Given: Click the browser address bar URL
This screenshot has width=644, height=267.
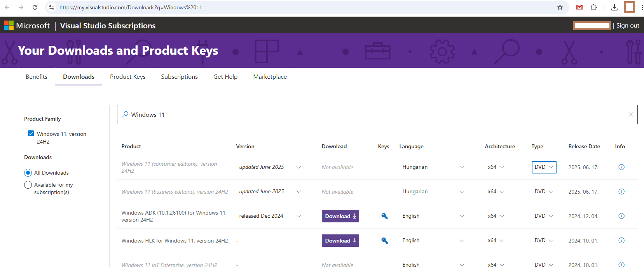Looking at the screenshot, I should tap(131, 7).
